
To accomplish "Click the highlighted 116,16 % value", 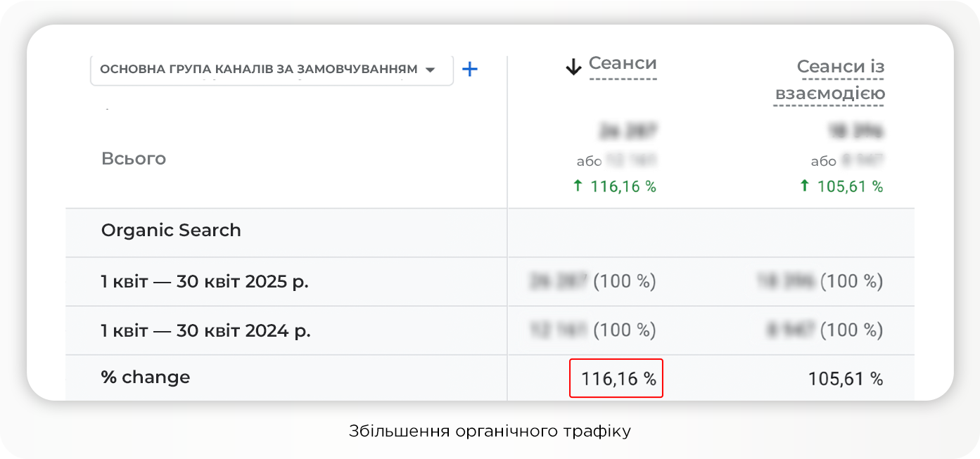I will coord(616,377).
